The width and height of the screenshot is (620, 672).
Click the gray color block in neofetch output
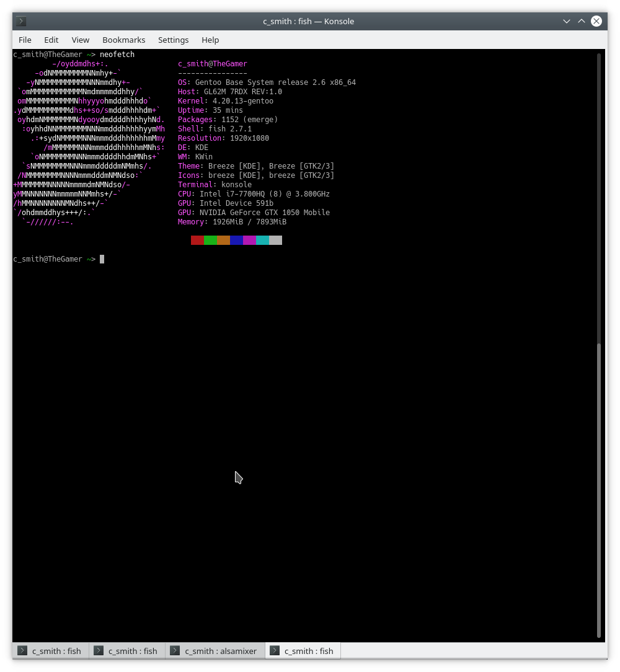276,241
